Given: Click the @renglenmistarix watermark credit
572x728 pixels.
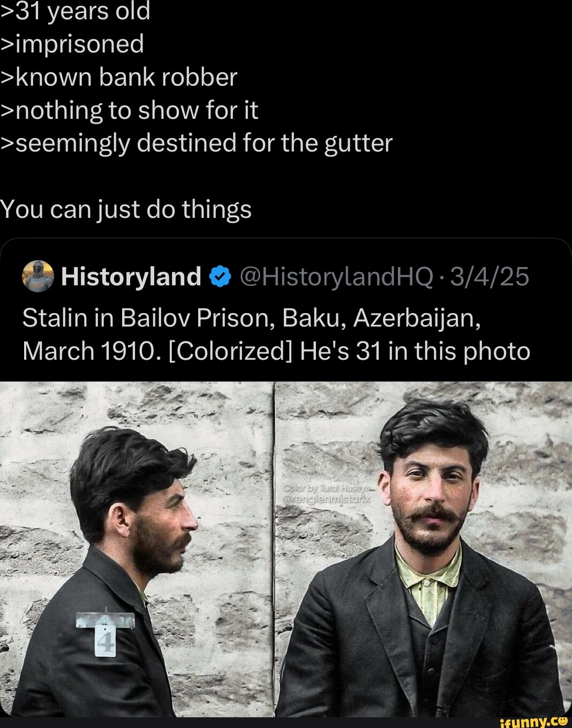Looking at the screenshot, I should (x=326, y=499).
